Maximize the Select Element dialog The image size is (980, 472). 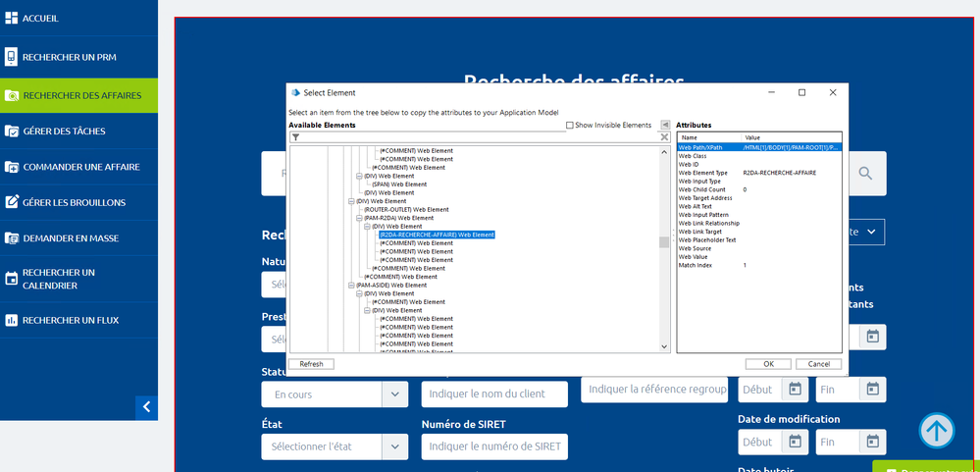point(801,92)
